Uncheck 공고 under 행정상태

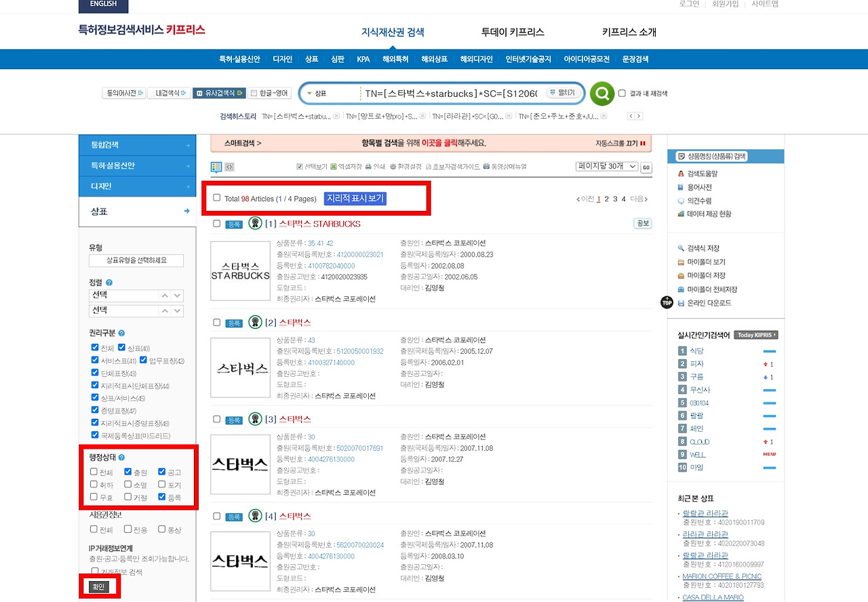tap(162, 472)
